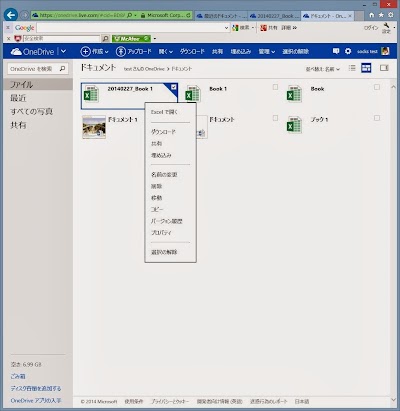Viewport: 400px width, 411px height.
Task: Switch to details list view icon
Action: coord(352,68)
